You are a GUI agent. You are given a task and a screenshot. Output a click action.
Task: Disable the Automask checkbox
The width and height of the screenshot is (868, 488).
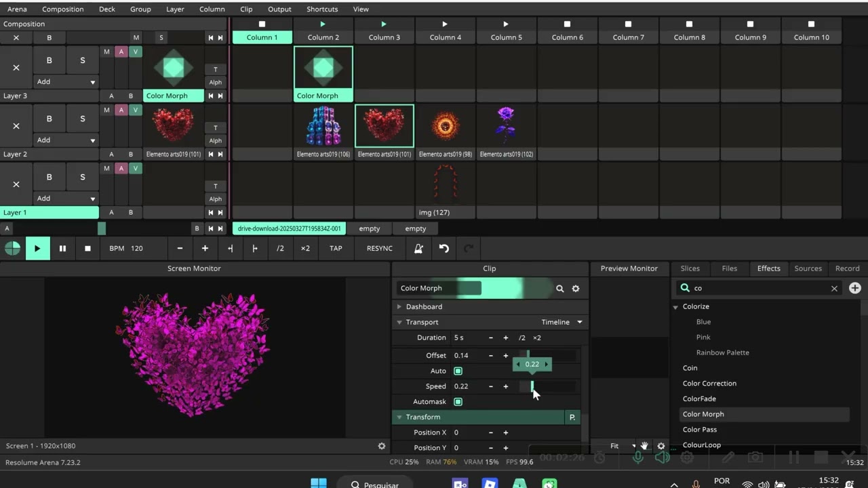click(458, 402)
